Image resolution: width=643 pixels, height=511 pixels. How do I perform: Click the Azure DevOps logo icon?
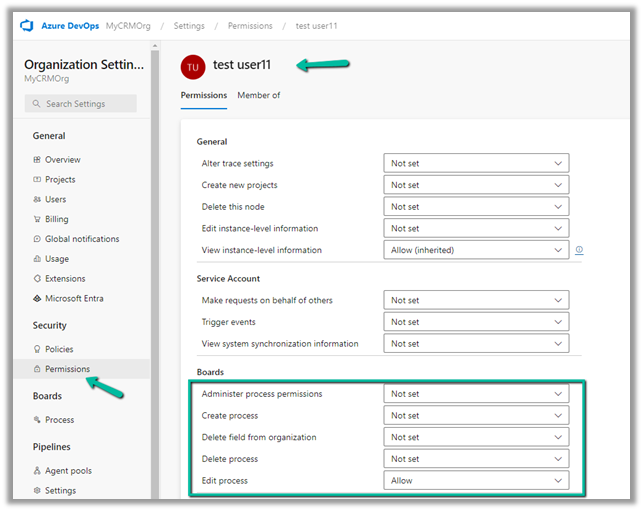tap(25, 25)
